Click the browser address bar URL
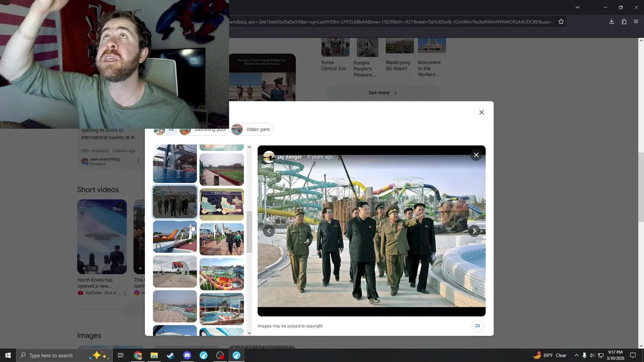 pyautogui.click(x=391, y=22)
